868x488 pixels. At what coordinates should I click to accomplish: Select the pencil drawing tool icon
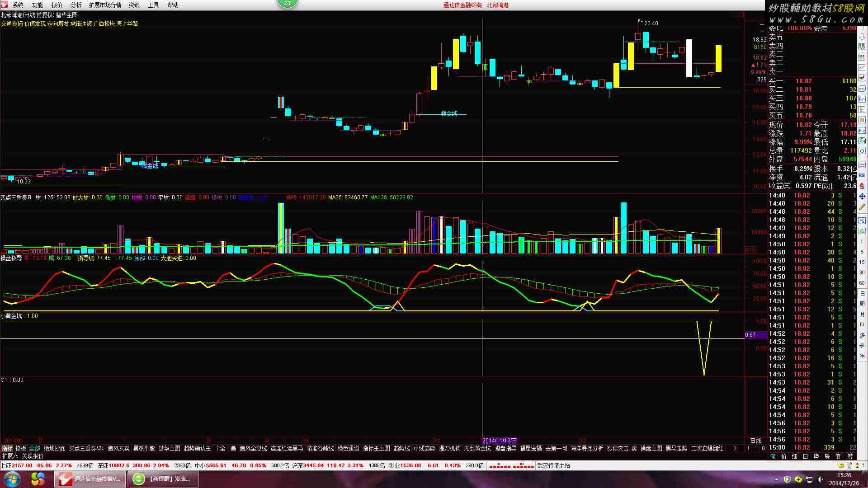click(862, 206)
